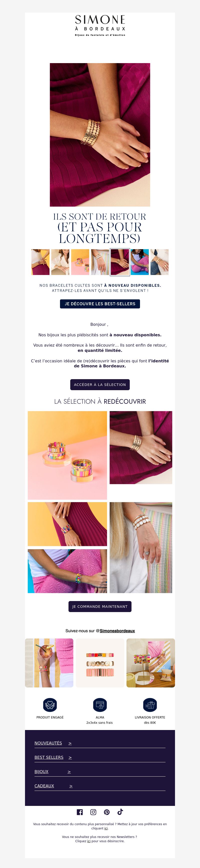Click the Simone à Bordeaux logo
This screenshot has height=868, width=200.
point(100,25)
